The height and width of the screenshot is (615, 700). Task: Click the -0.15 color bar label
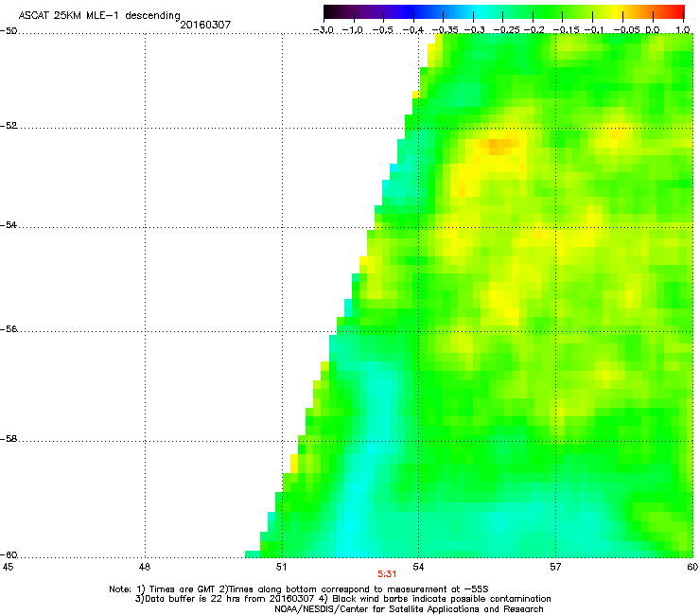566,30
